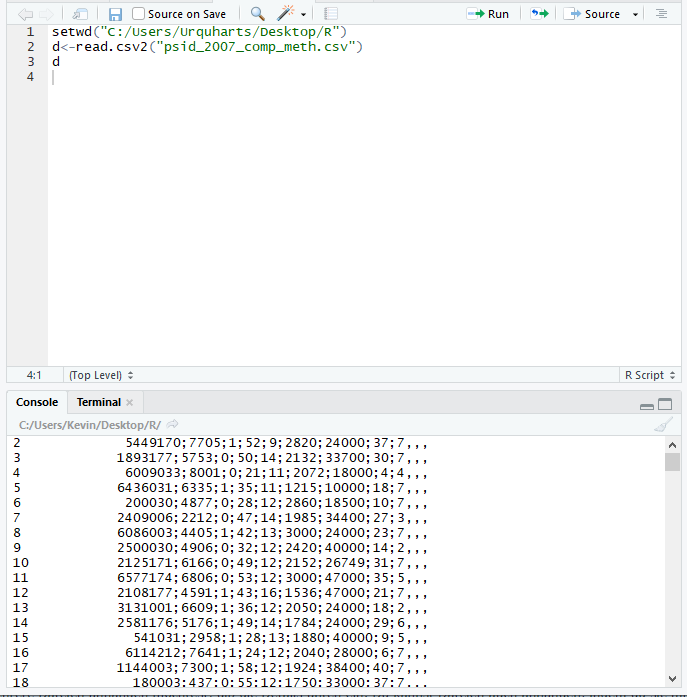Re-run previous code region icon
687x697 pixels.
point(540,14)
